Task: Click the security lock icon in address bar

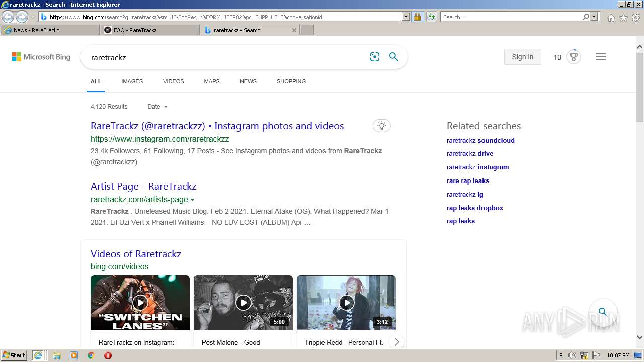Action: tap(417, 17)
